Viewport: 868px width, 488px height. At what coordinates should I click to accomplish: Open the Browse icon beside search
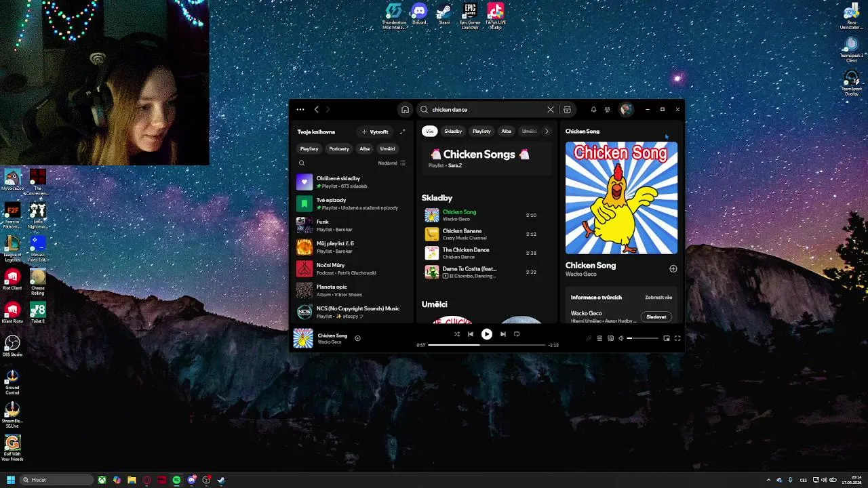click(x=567, y=109)
